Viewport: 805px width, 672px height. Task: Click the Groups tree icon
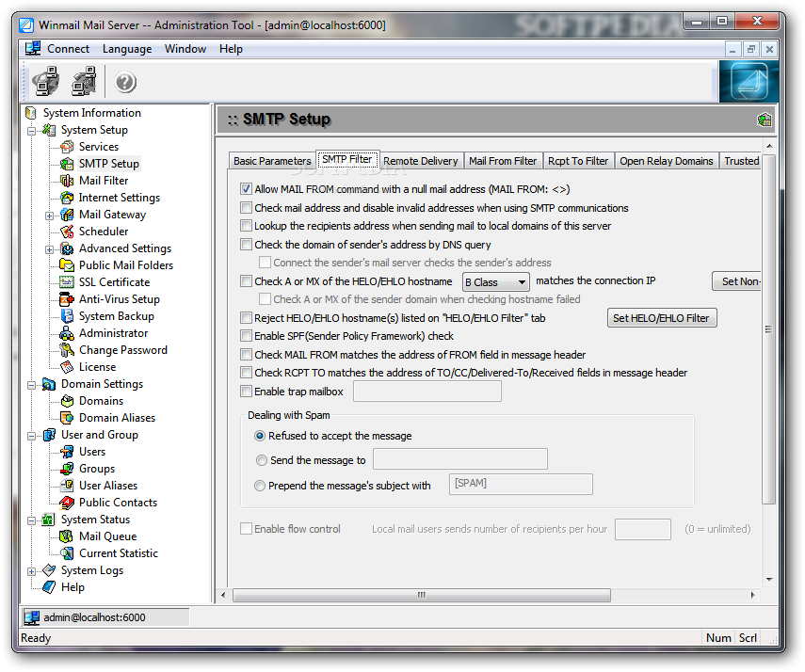pyautogui.click(x=67, y=469)
